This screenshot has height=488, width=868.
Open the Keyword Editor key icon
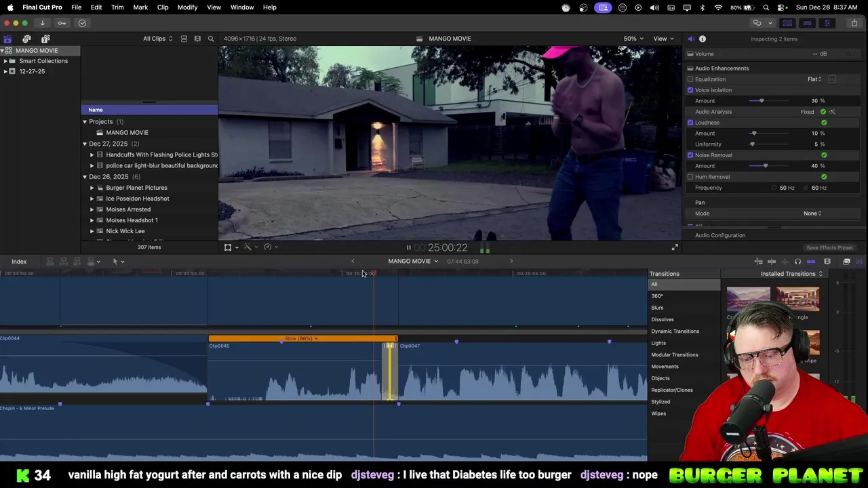[x=62, y=23]
